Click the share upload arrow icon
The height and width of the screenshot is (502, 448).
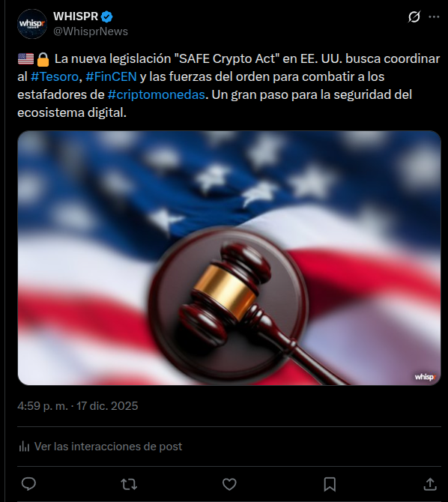(x=430, y=484)
